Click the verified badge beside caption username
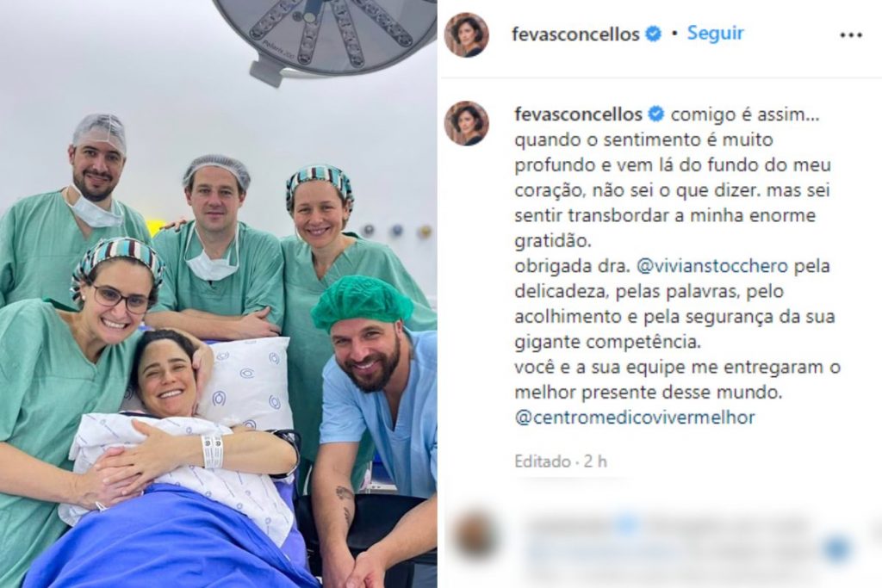 pos(655,115)
